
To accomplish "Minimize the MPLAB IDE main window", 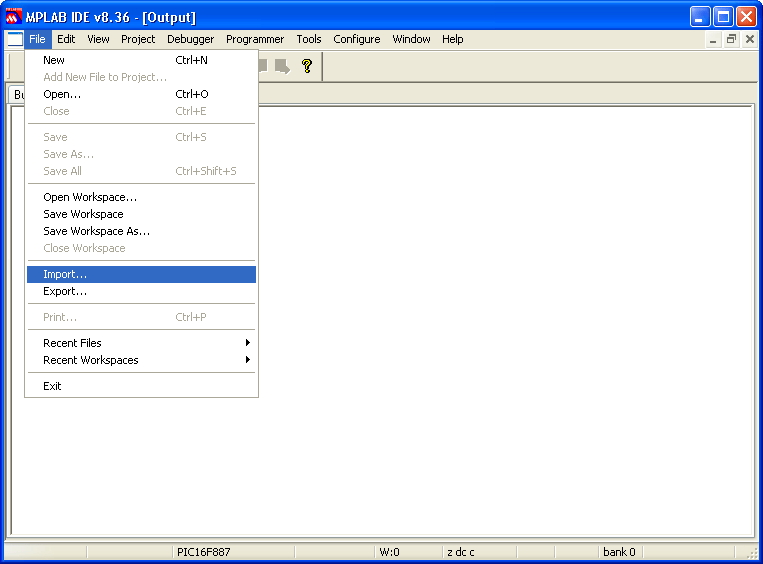I will click(x=700, y=18).
